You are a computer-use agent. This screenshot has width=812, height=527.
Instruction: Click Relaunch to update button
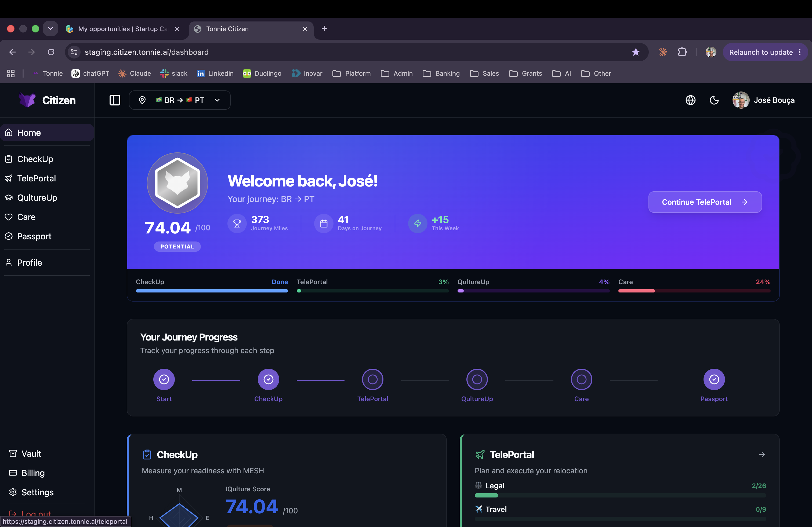(x=765, y=52)
